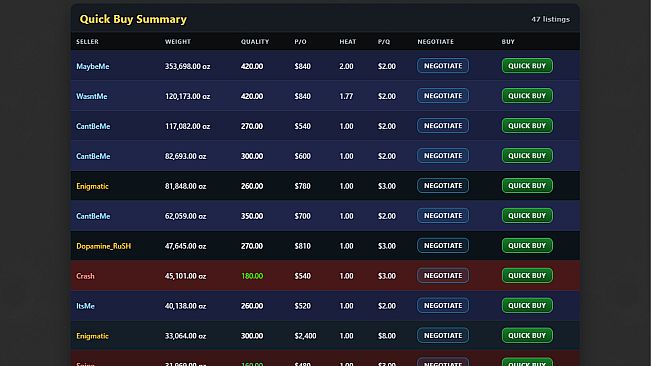Click the quality '350.00'
Viewport: 651px width, 366px height.
tap(252, 216)
